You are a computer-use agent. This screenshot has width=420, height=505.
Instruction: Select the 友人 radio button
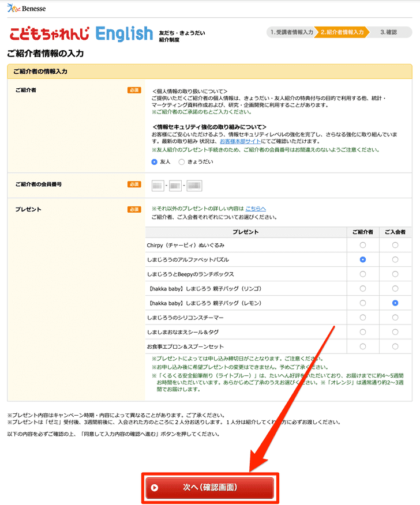point(155,162)
